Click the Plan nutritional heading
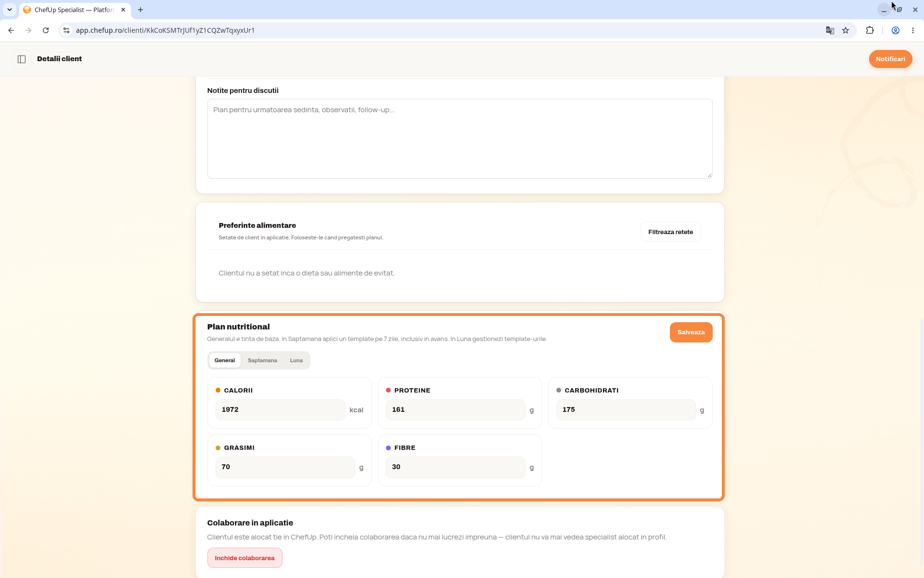The height and width of the screenshot is (578, 924). (x=238, y=327)
